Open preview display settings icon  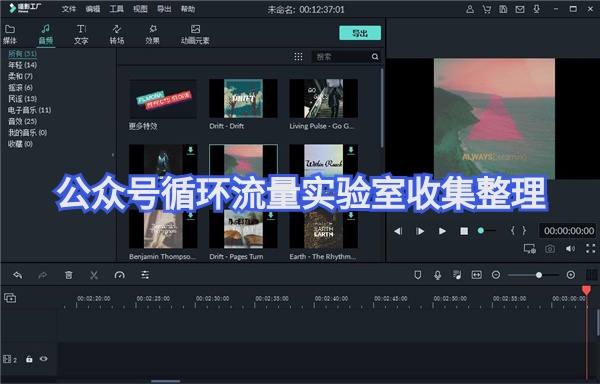(x=530, y=249)
